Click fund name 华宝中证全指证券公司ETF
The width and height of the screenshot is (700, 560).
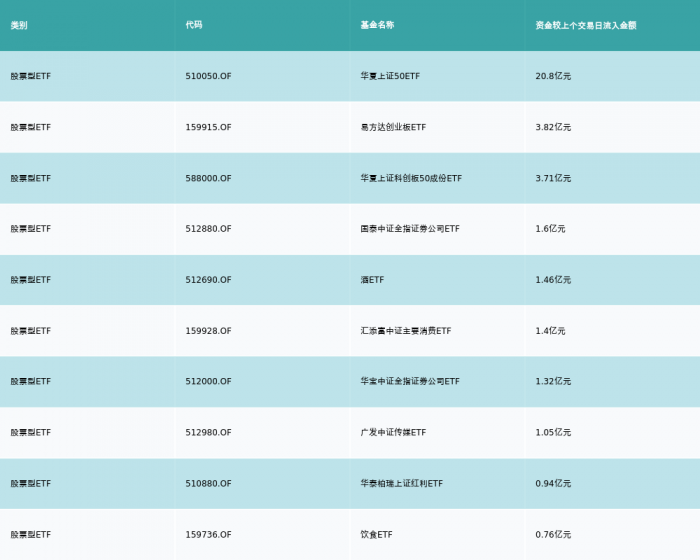[410, 381]
